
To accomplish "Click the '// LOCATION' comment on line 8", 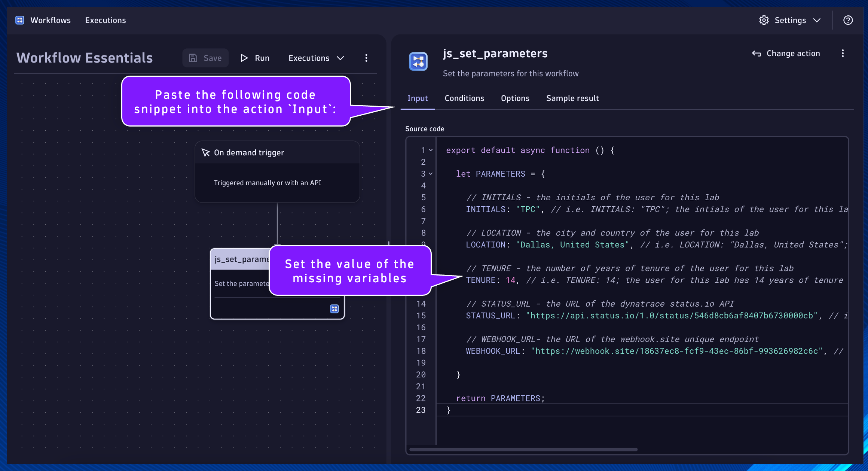I will (612, 233).
